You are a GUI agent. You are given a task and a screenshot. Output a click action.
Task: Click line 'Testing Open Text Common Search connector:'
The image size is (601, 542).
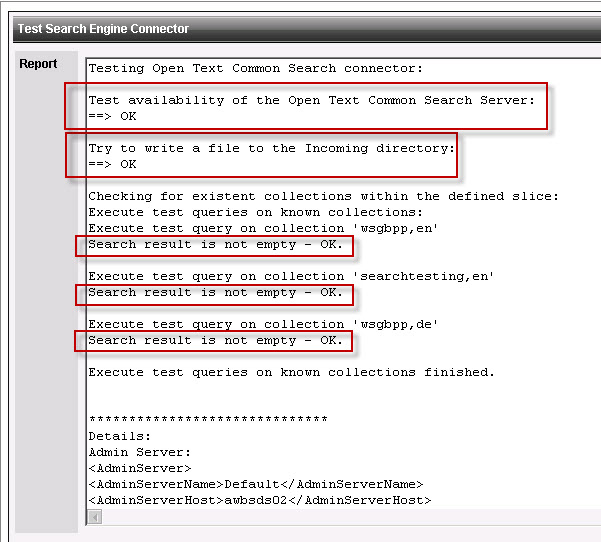[x=255, y=69]
